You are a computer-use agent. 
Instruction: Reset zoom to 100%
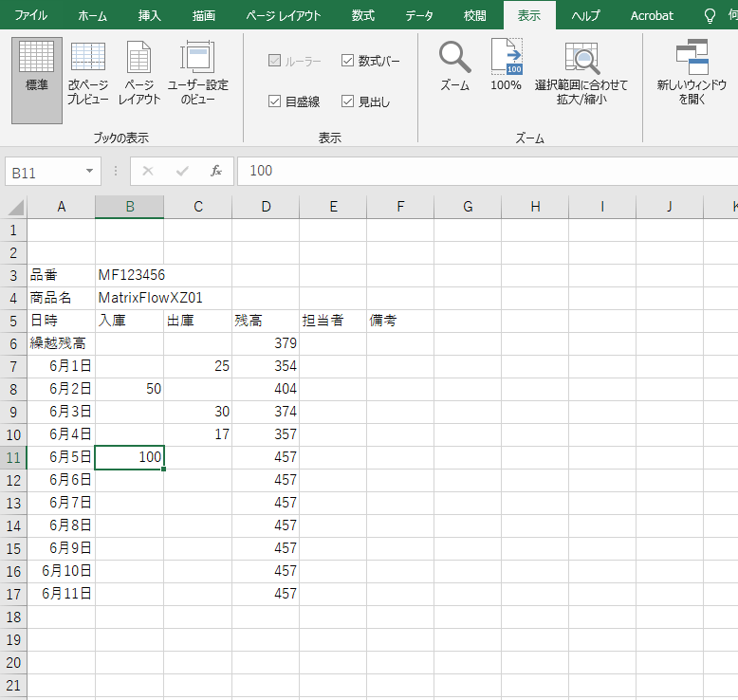(506, 64)
